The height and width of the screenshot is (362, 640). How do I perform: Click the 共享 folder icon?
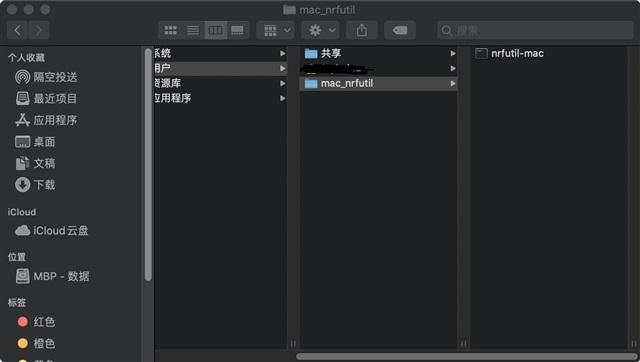[x=311, y=53]
